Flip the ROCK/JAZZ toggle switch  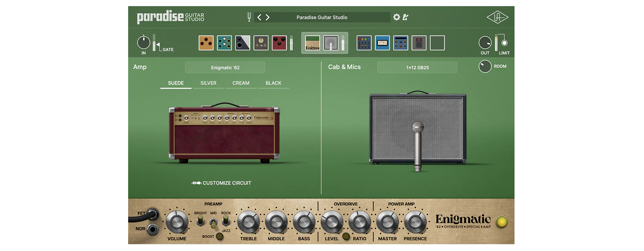pyautogui.click(x=226, y=221)
